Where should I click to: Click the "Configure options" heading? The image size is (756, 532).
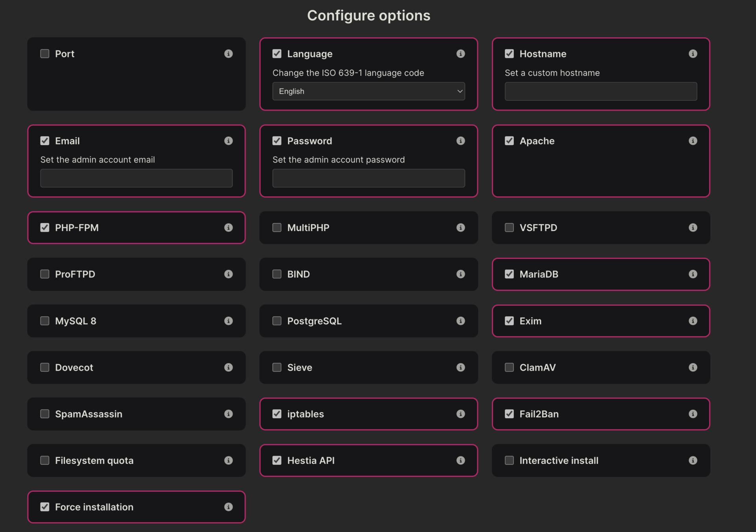(x=369, y=16)
